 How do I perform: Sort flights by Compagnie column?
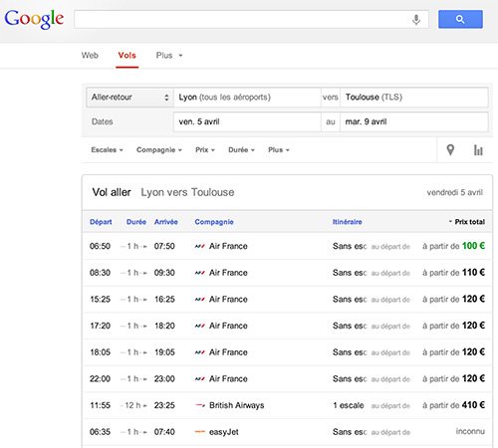[214, 222]
